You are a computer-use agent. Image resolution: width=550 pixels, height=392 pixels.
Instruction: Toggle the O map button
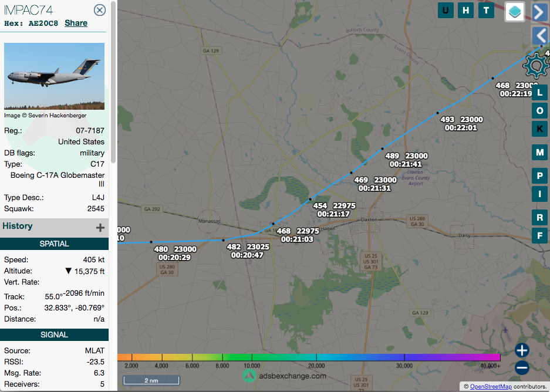[x=540, y=111]
